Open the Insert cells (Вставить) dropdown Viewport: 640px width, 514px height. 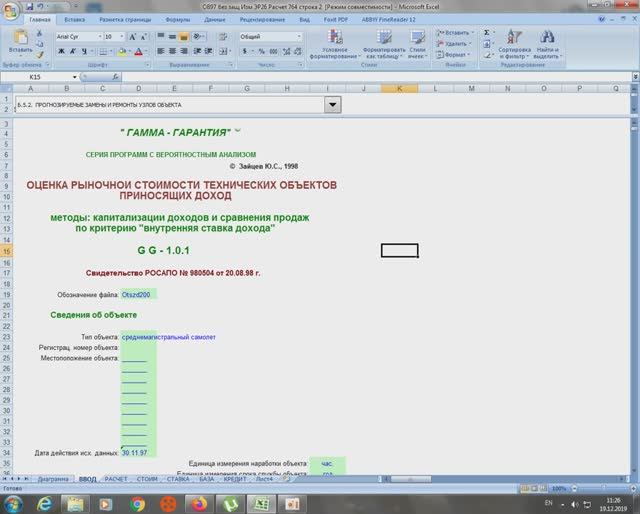tap(455, 33)
